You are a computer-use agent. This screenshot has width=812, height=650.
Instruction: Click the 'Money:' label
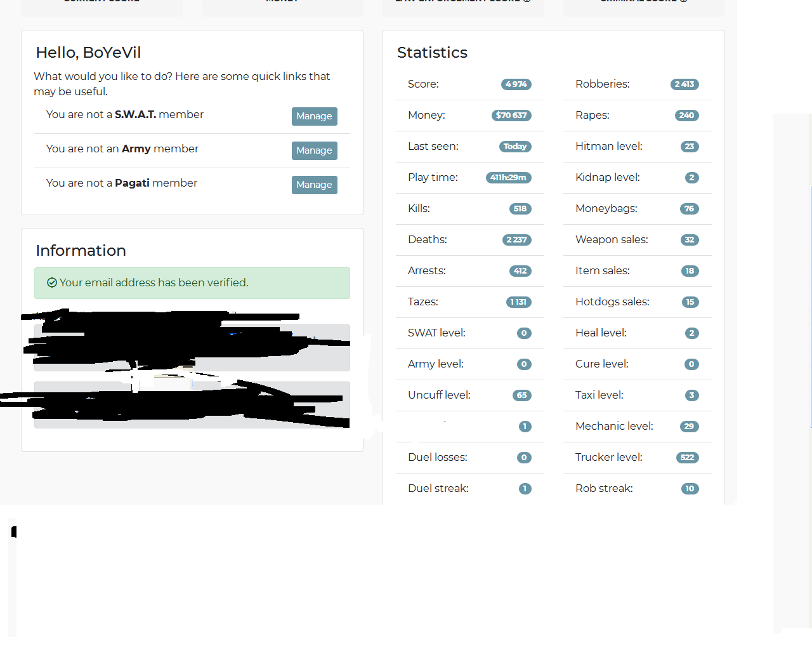[x=426, y=116]
